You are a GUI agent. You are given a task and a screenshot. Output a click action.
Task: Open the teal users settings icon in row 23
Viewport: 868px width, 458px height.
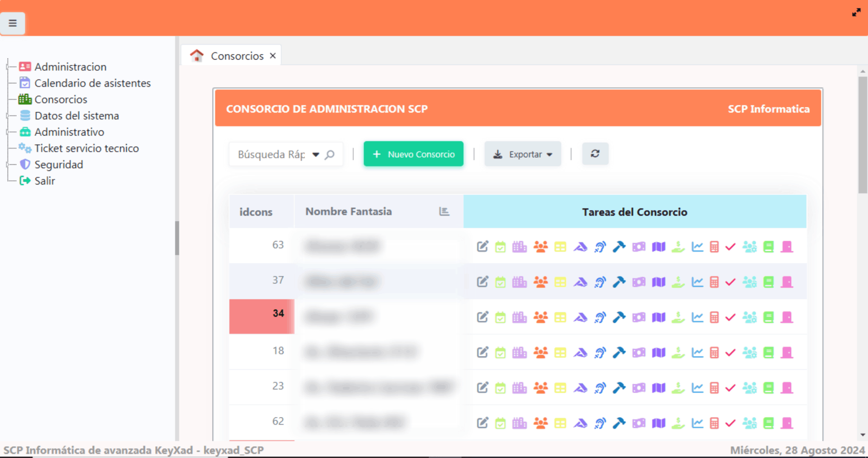[750, 388]
